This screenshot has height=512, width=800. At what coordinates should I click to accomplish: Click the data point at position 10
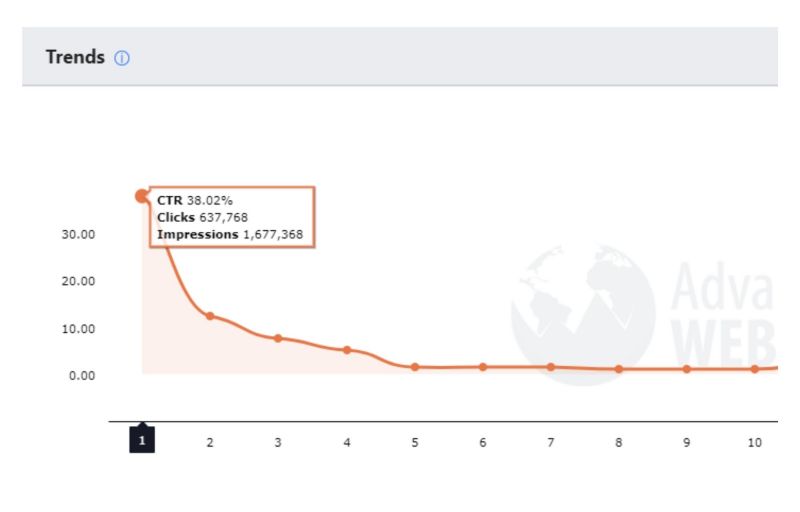(755, 369)
